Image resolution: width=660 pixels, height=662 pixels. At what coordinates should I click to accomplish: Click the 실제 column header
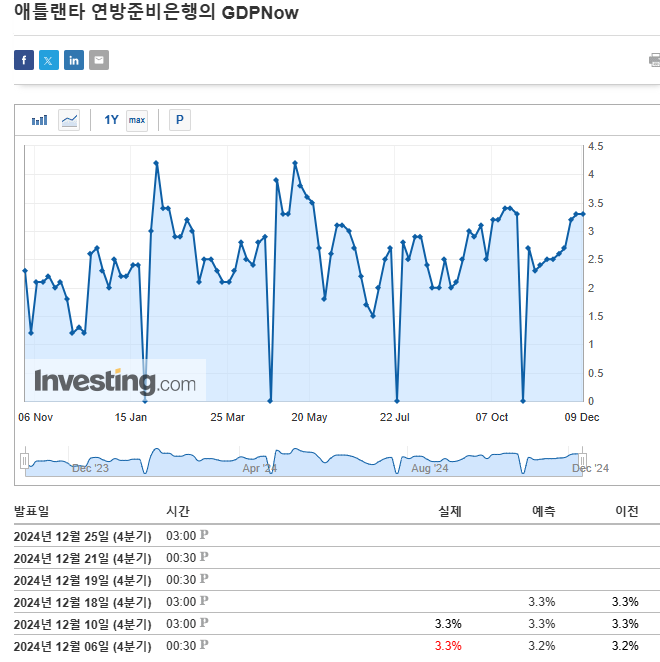click(449, 511)
